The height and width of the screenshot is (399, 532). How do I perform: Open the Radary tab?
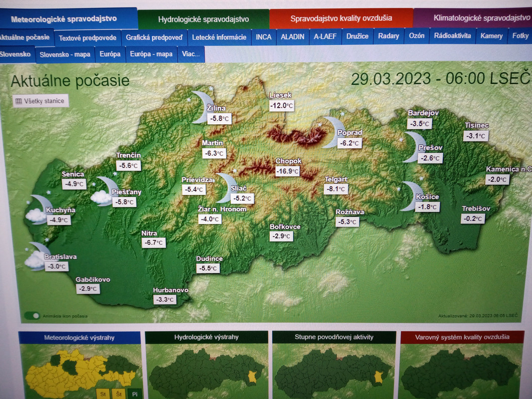click(388, 36)
